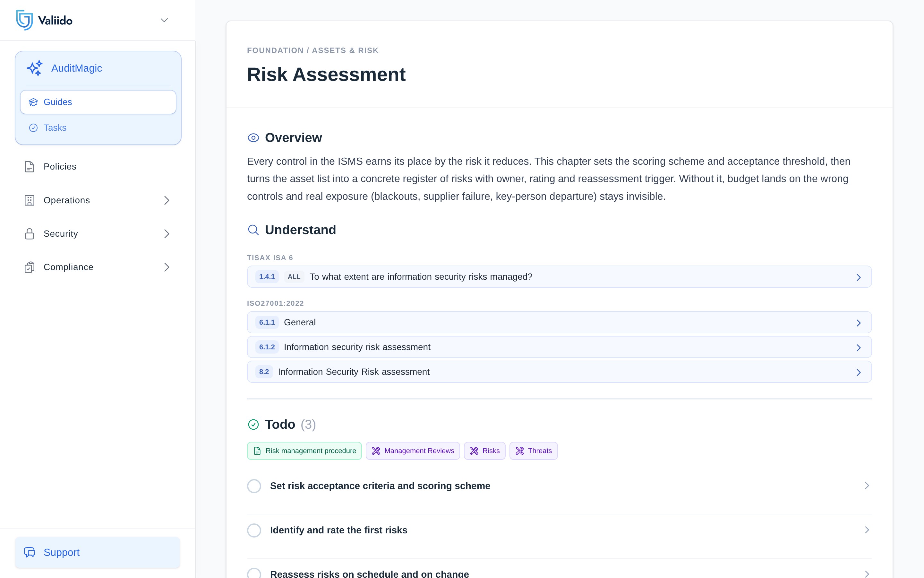Click the Policies document icon
Image resolution: width=924 pixels, height=578 pixels.
[x=30, y=167]
